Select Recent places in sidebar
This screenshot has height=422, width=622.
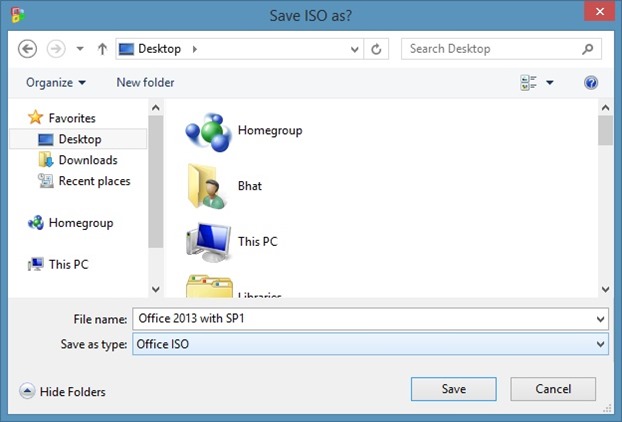[x=94, y=181]
